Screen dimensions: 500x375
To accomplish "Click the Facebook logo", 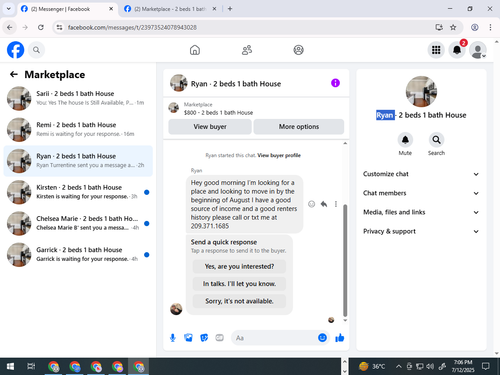I will tap(15, 50).
